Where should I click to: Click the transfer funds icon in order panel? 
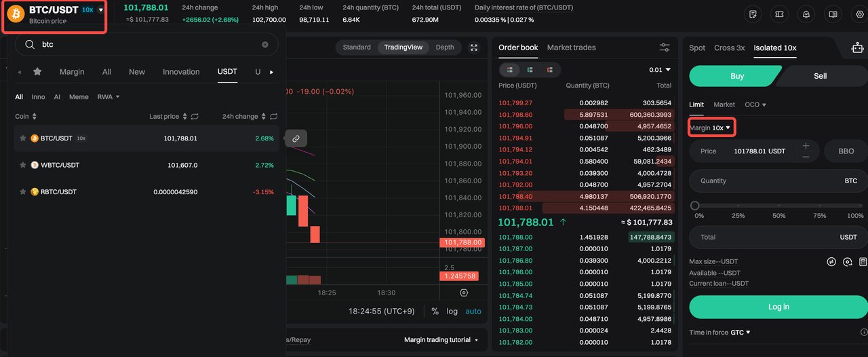click(x=831, y=261)
